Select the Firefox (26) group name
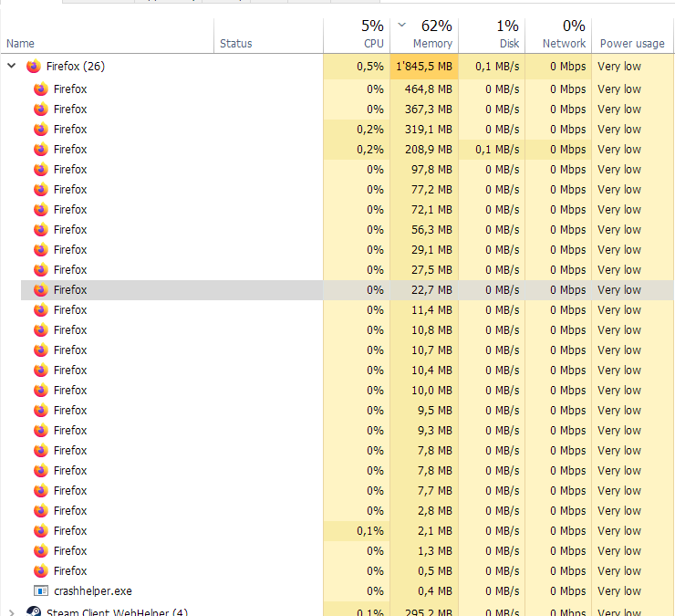Screen dimensions: 675x616 point(76,67)
